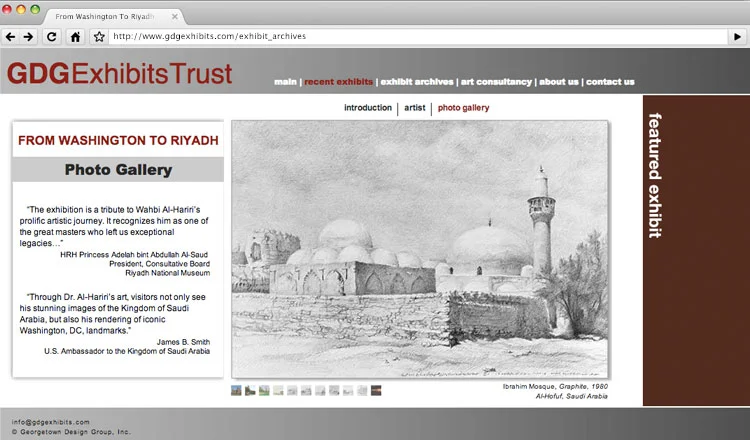Click the 'FROM WASHINGTON TO RIYADH' heading
Viewport: 750px width, 440px height.
click(118, 140)
